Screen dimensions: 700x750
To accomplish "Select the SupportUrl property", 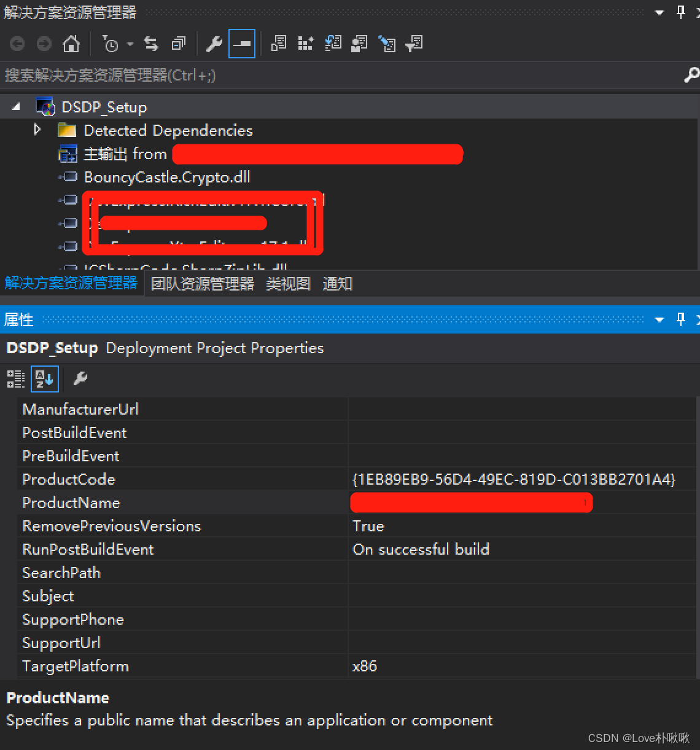I will [x=61, y=643].
